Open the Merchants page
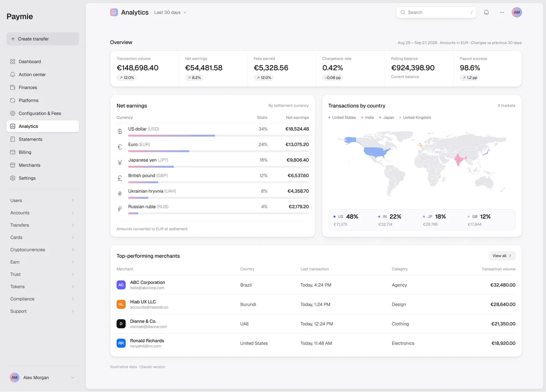546x392 pixels. 43,165
